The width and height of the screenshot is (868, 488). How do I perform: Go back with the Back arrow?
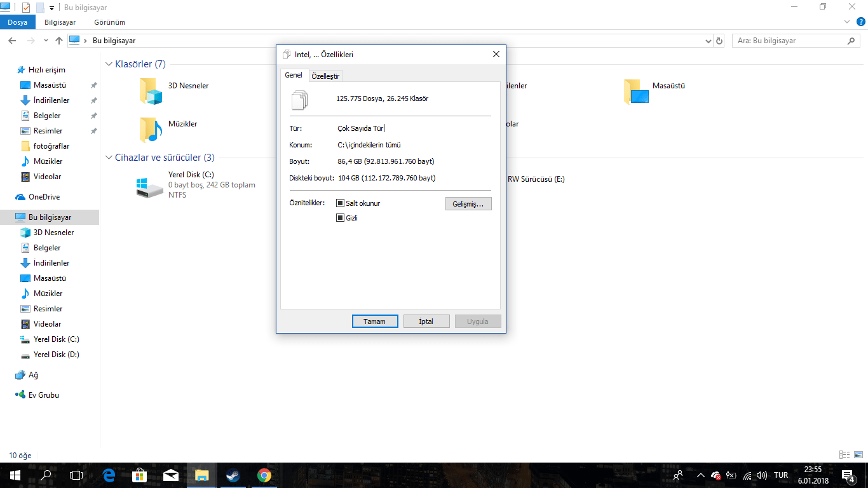point(12,41)
